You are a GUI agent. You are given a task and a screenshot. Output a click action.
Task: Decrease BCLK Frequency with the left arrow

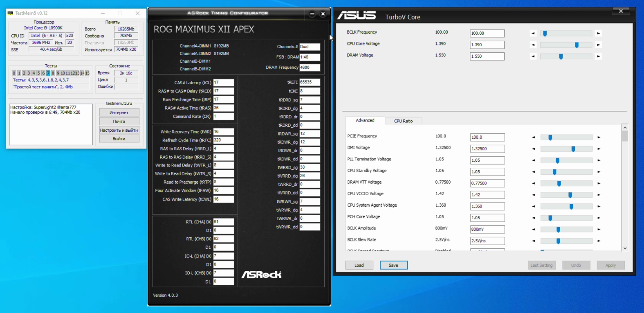coord(533,33)
